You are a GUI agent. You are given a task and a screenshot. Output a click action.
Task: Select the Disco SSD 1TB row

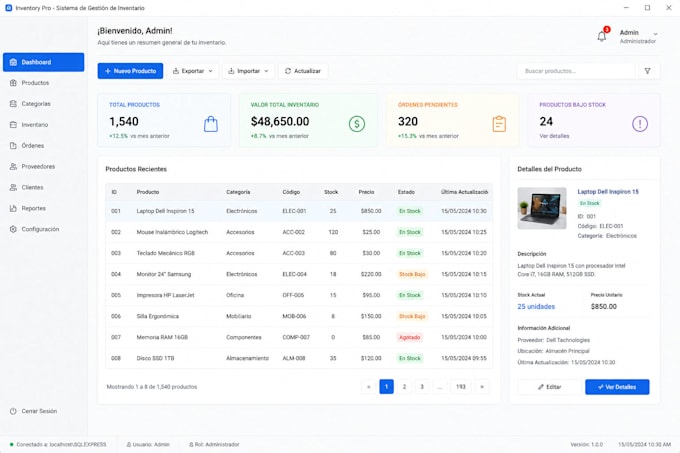click(299, 358)
